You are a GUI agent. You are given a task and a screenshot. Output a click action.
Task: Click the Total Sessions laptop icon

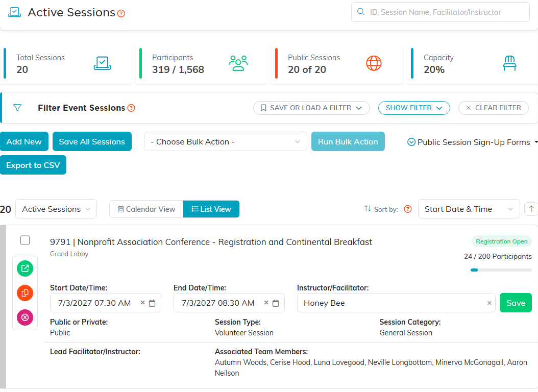(102, 63)
